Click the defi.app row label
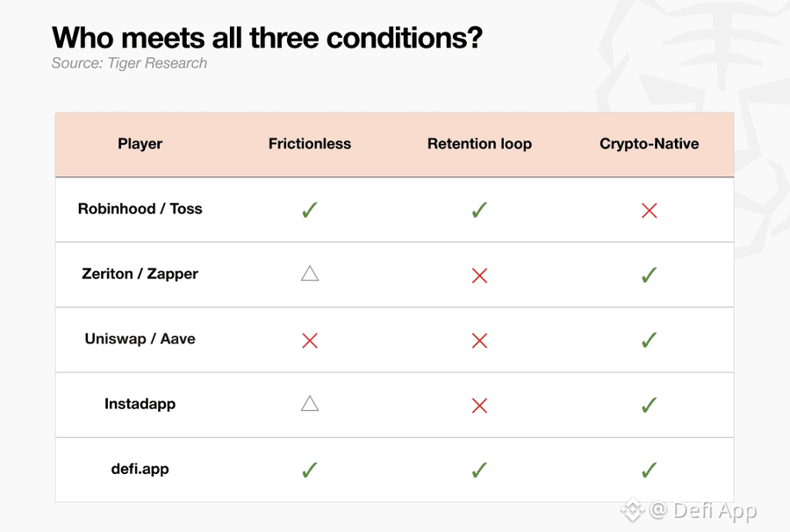Screen dimensions: 790x532 (140, 469)
